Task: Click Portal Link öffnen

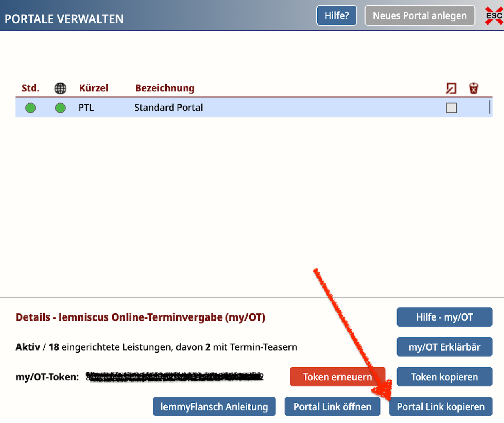Action: tap(332, 407)
